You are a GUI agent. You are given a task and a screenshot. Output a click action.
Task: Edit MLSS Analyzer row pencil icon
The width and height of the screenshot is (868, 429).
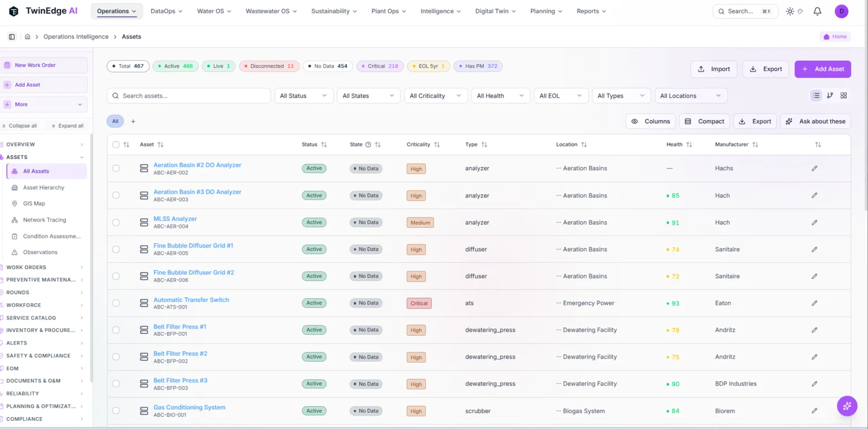coord(814,222)
